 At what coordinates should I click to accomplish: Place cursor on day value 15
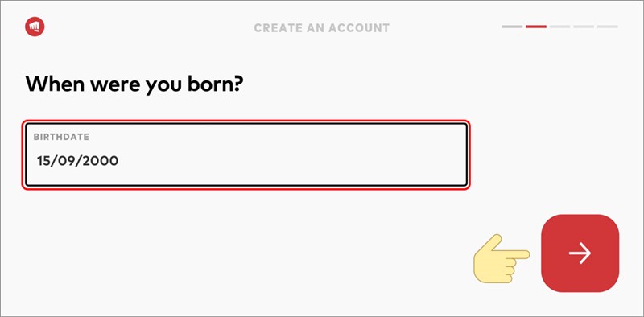(43, 161)
